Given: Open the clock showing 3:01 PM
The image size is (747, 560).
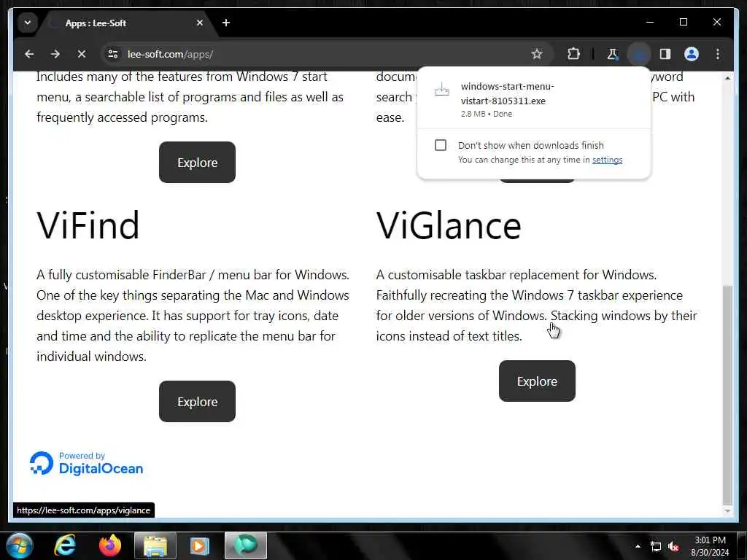Looking at the screenshot, I should point(710,546).
